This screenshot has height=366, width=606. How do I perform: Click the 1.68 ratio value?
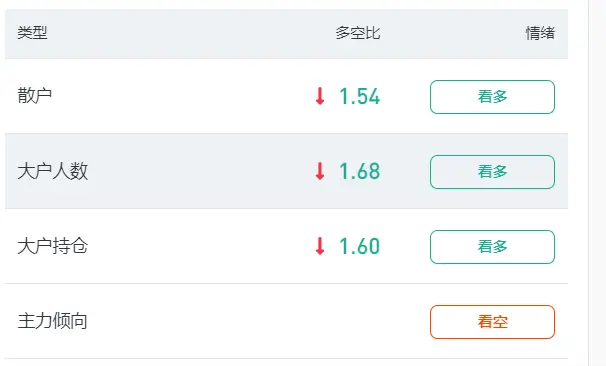click(359, 172)
